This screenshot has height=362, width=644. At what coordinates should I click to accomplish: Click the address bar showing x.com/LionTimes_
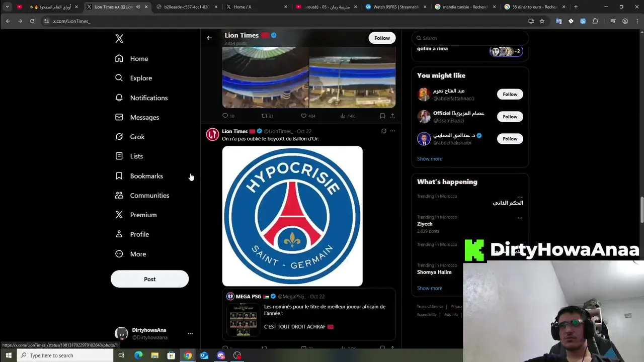[x=282, y=21]
